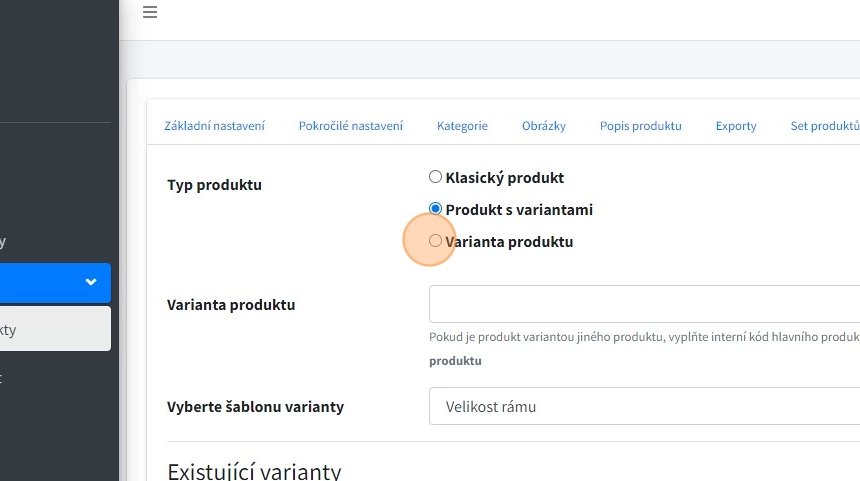Click the Varianta produktu option label
This screenshot has width=860, height=481.
pos(509,242)
